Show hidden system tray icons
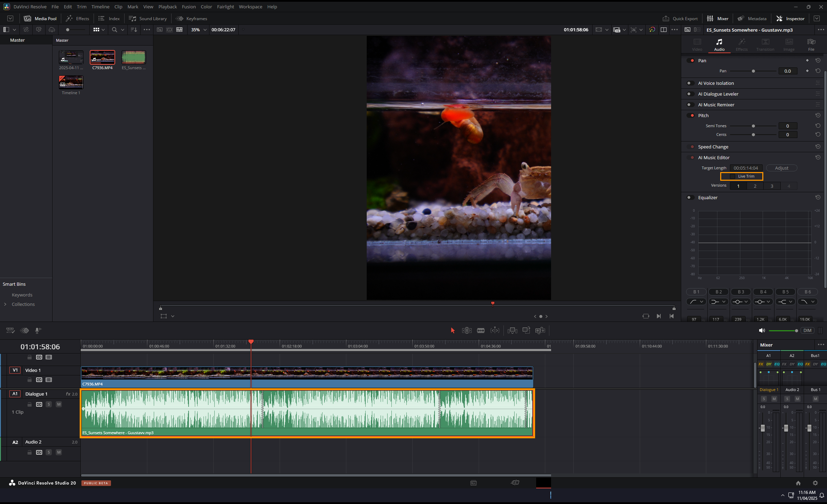Viewport: 827px width, 504px height. pos(783,495)
